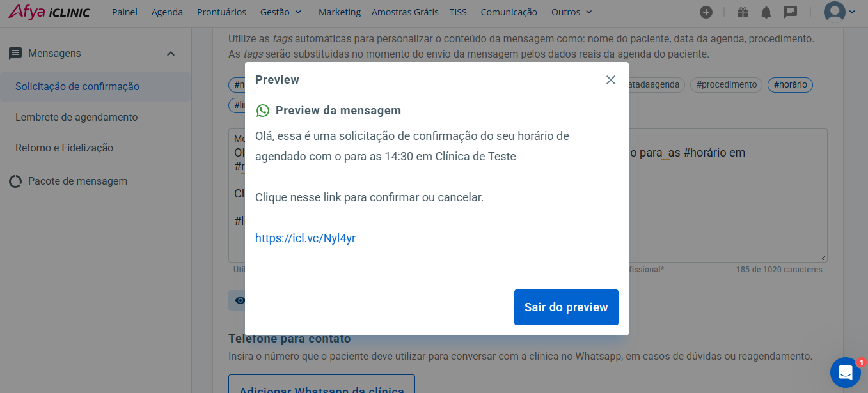
Task: Open the chat message icon in header
Action: tap(791, 12)
